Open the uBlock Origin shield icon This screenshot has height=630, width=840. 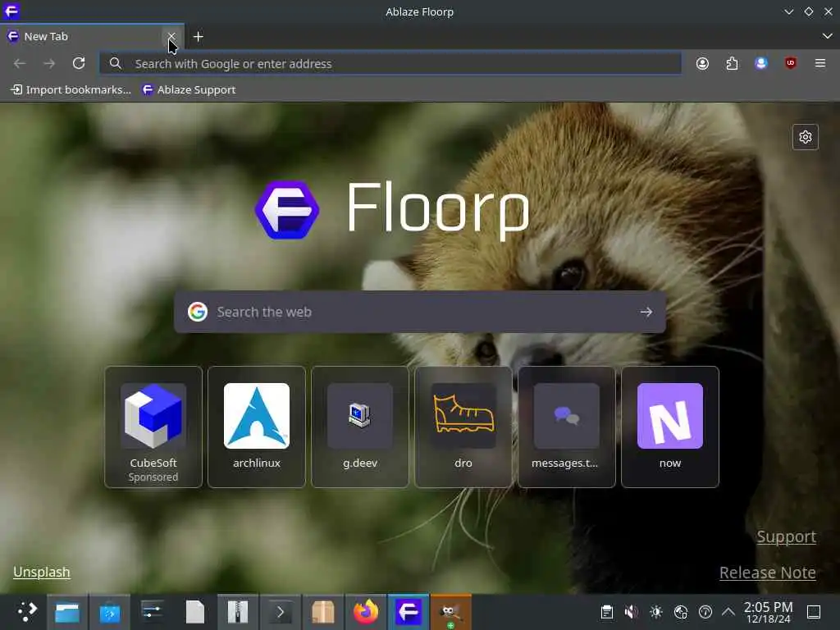point(791,64)
